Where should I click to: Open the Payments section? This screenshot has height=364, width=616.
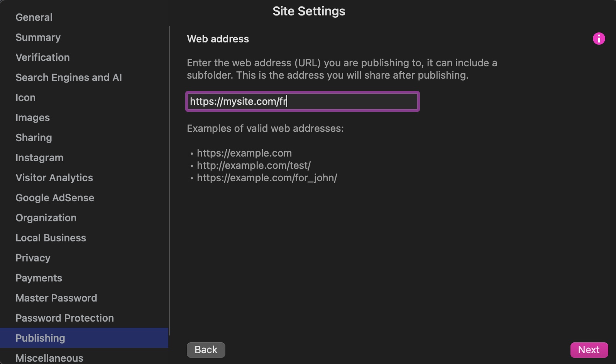click(x=39, y=278)
